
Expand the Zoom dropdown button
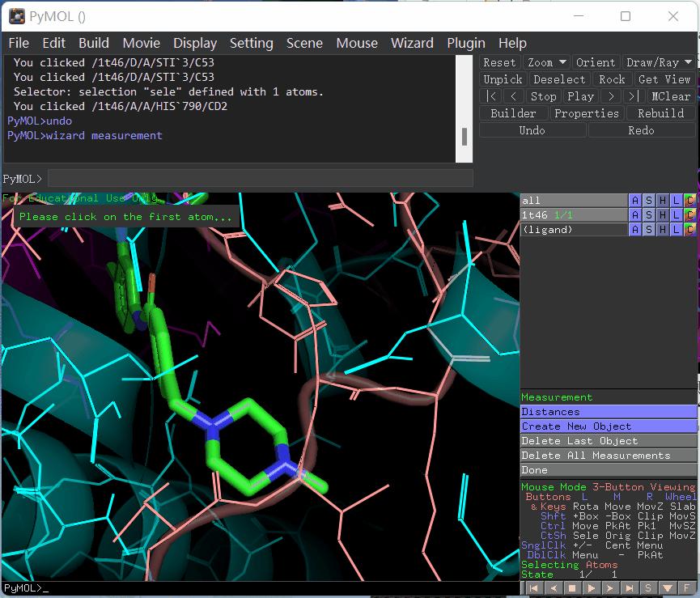pyautogui.click(x=546, y=62)
